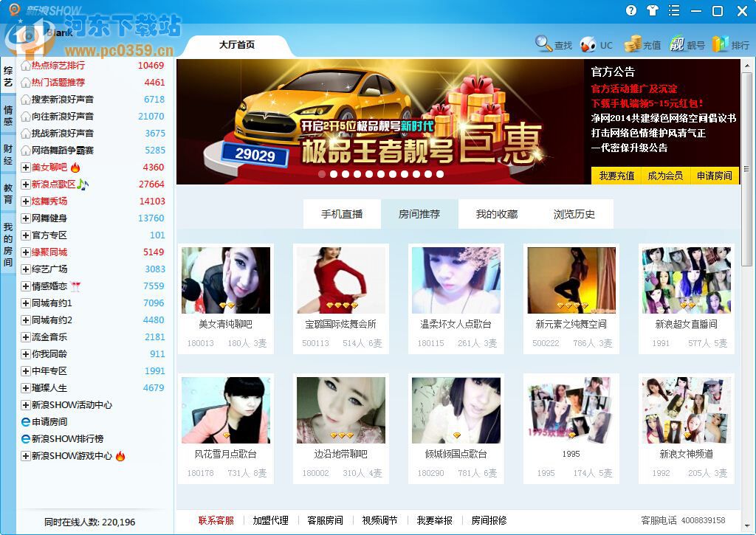Click the help question mark icon

(x=633, y=11)
